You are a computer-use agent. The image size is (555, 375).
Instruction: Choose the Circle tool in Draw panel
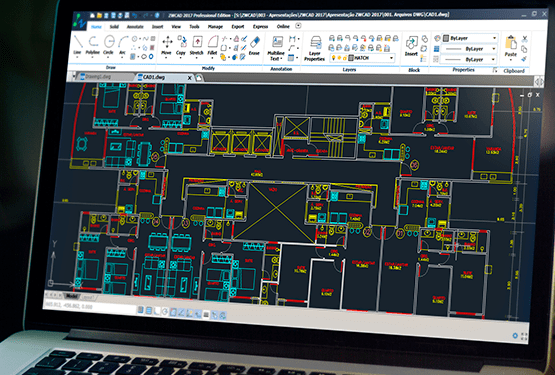(x=109, y=45)
